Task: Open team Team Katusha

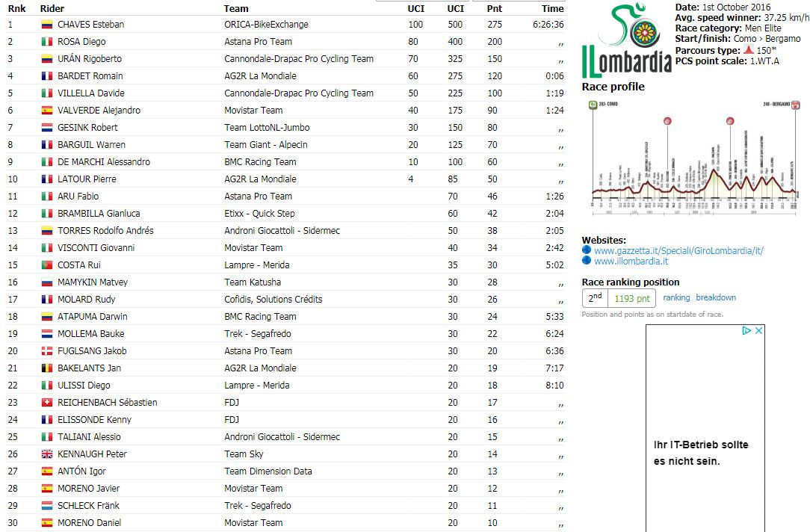Action: click(x=253, y=282)
